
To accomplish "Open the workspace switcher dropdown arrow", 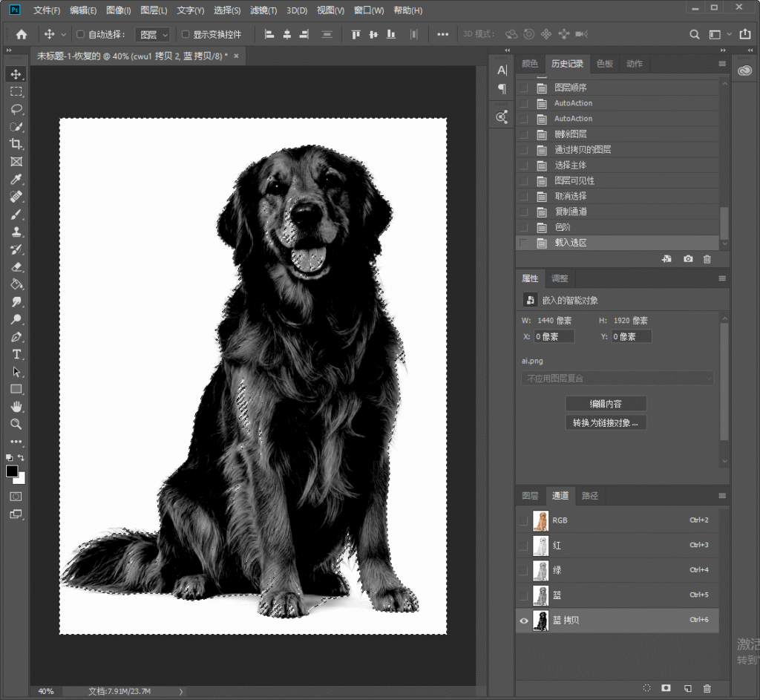I will (x=729, y=34).
